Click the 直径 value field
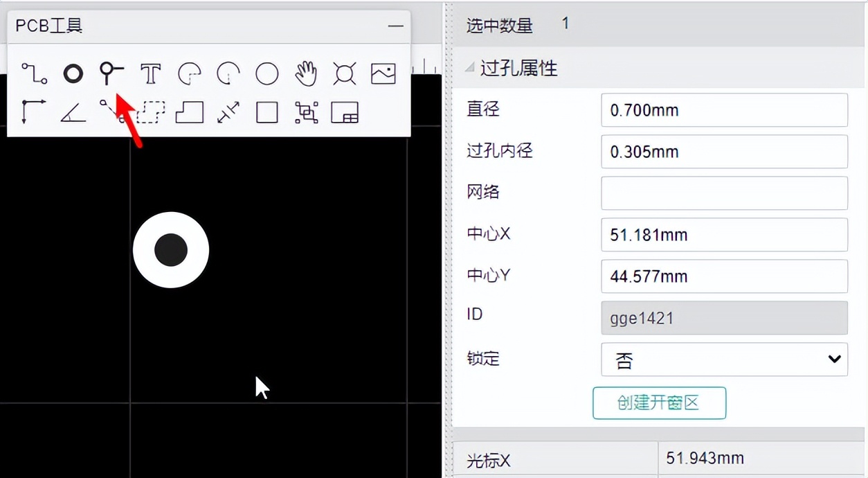This screenshot has height=478, width=868. coord(724,109)
